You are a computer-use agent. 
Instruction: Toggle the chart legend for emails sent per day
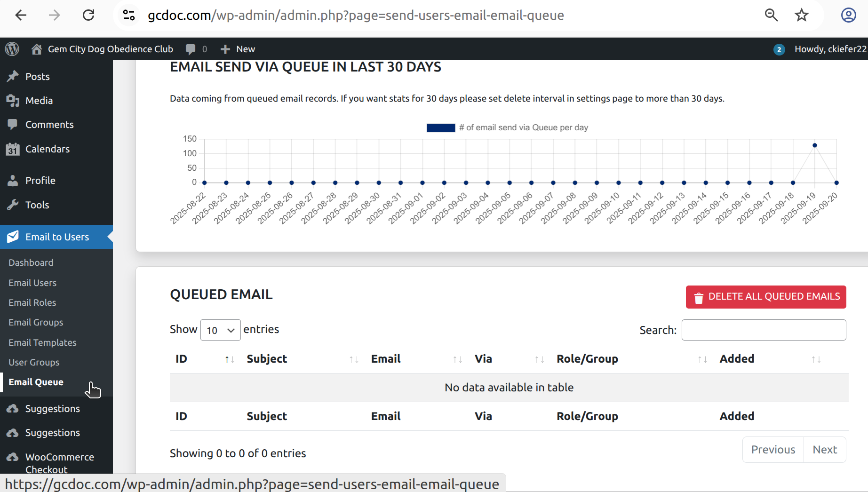tap(507, 127)
